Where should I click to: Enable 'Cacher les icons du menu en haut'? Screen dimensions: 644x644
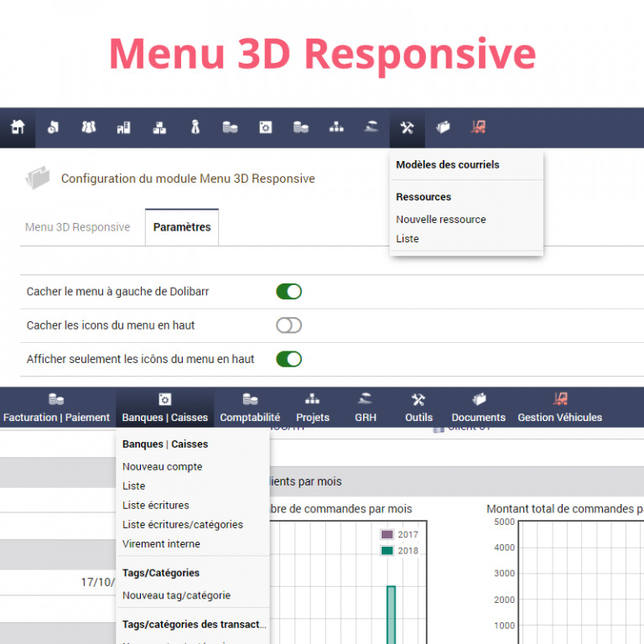288,325
